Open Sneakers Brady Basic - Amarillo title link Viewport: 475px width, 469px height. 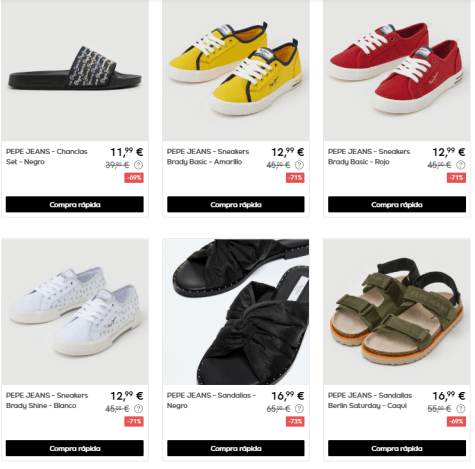(x=208, y=157)
